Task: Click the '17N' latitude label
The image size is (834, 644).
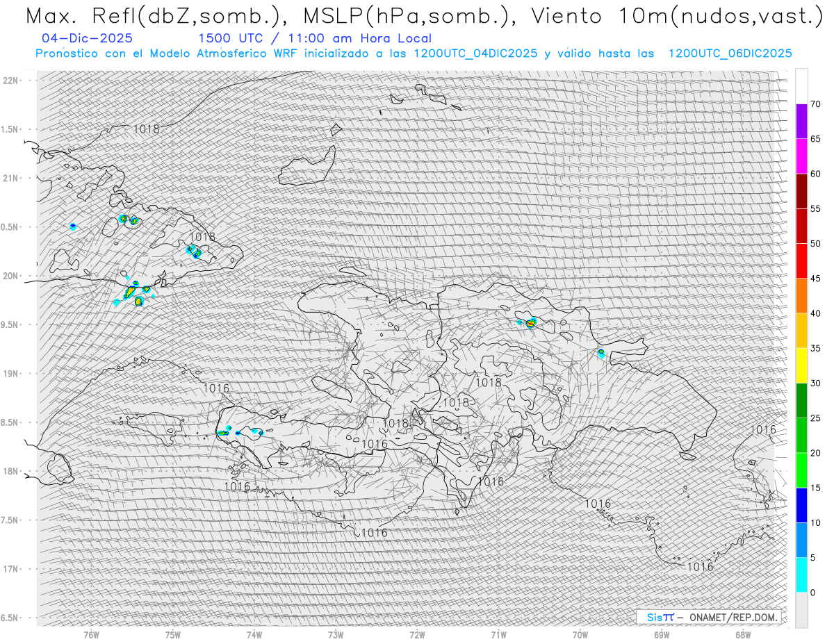Action: click(x=10, y=569)
